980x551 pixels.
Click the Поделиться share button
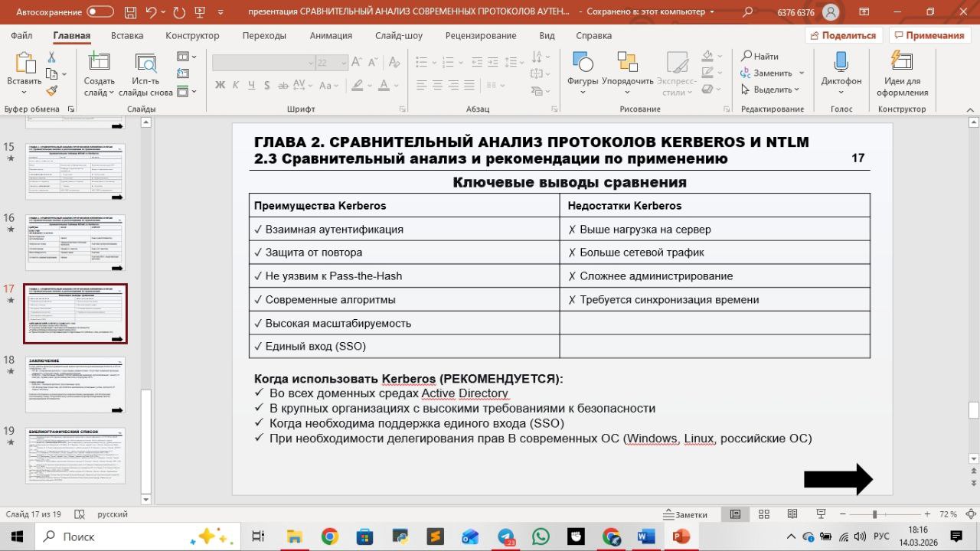point(844,36)
